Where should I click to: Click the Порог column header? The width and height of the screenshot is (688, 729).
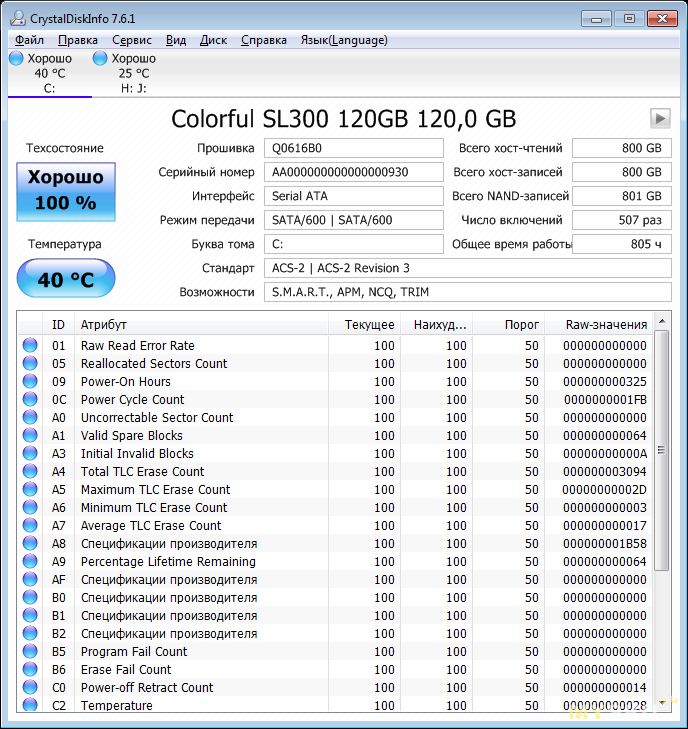pyautogui.click(x=508, y=325)
